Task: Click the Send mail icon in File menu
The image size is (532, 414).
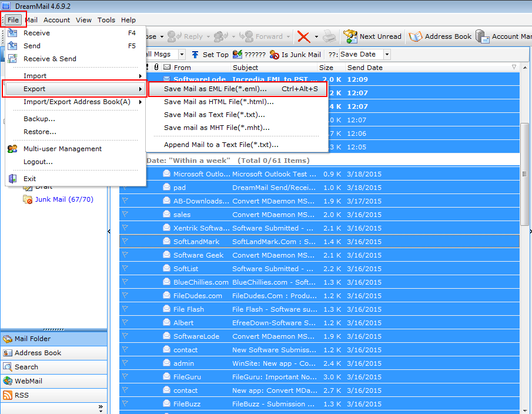Action: point(12,46)
